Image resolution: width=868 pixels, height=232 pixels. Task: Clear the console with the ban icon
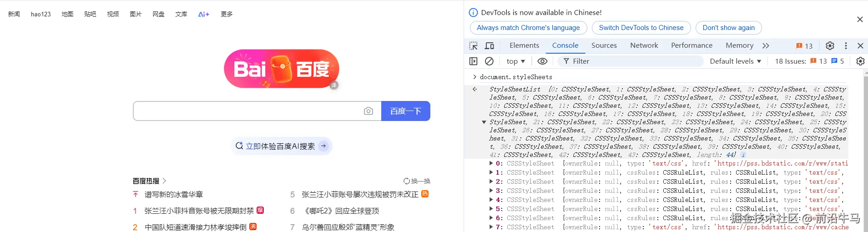(x=490, y=61)
